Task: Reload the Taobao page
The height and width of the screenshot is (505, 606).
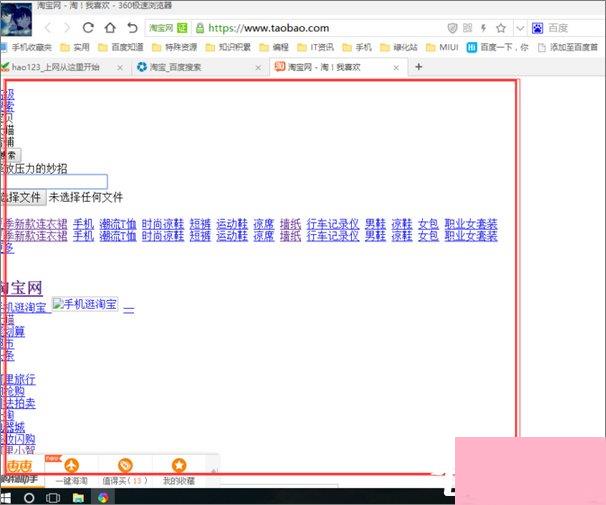Action: point(88,27)
